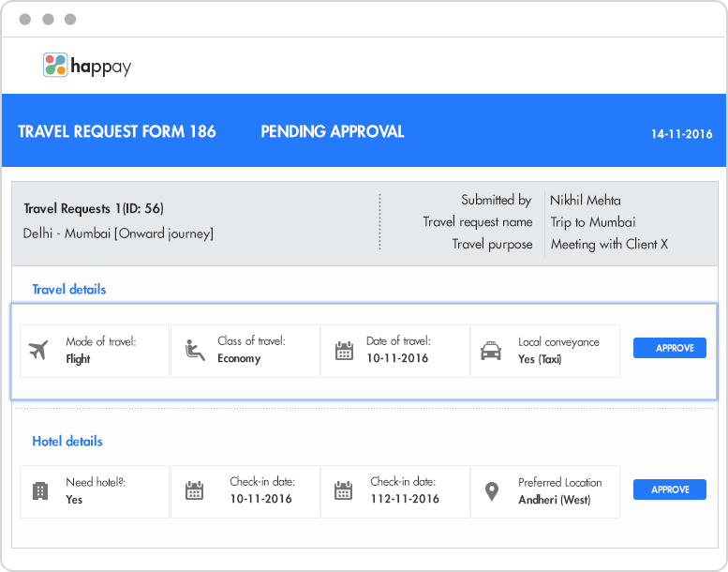
Task: Click the name Nikhil Mehta
Action: [x=586, y=201]
